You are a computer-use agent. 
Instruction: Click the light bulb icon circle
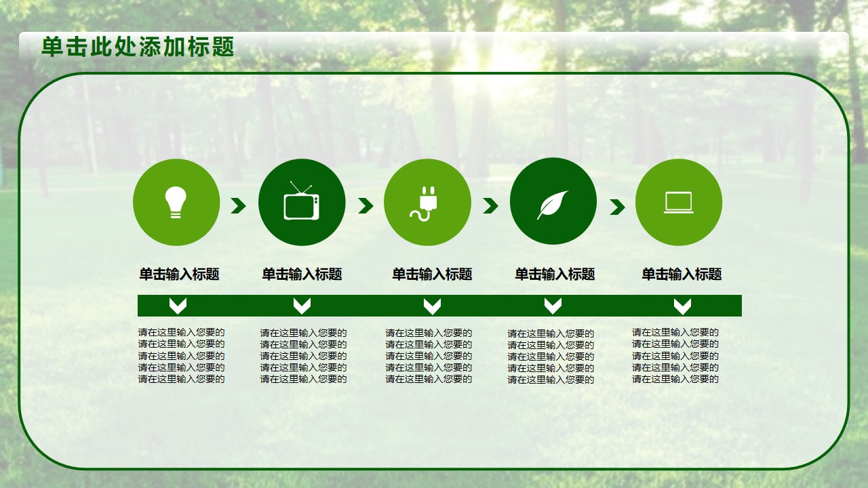click(x=176, y=202)
